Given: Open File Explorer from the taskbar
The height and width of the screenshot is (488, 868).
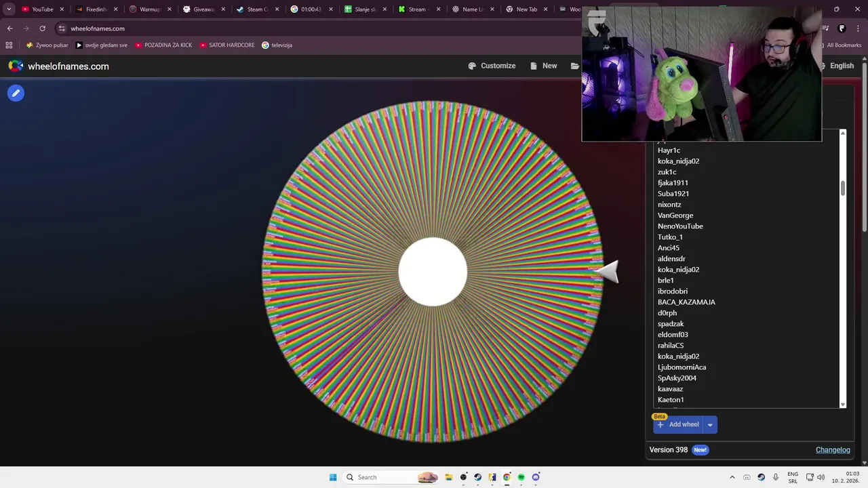Looking at the screenshot, I should 449,477.
